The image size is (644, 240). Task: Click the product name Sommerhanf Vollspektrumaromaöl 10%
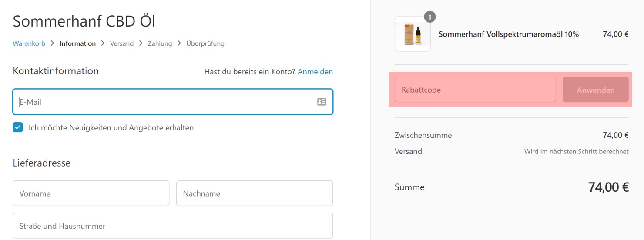(508, 34)
